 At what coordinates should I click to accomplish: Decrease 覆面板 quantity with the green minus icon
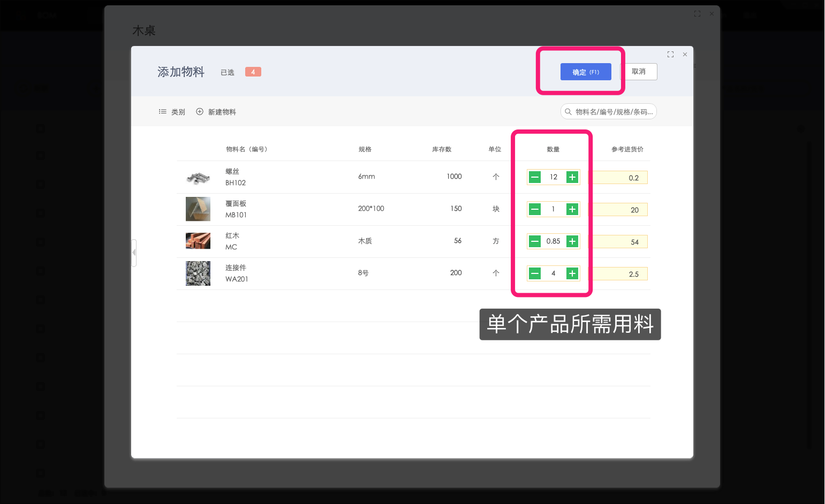534,209
